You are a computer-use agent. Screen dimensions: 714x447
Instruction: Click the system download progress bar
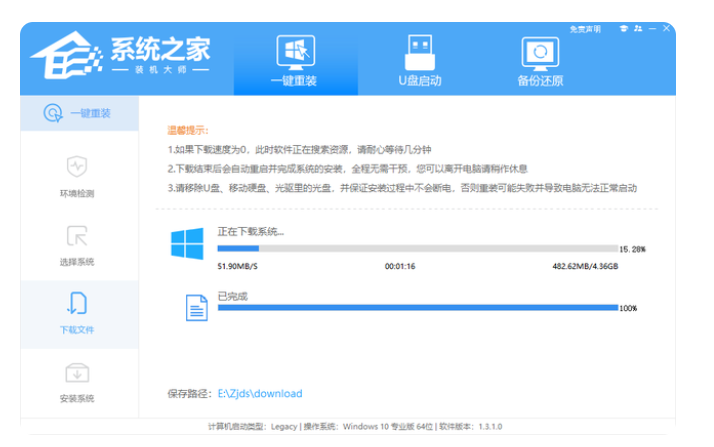click(x=417, y=247)
